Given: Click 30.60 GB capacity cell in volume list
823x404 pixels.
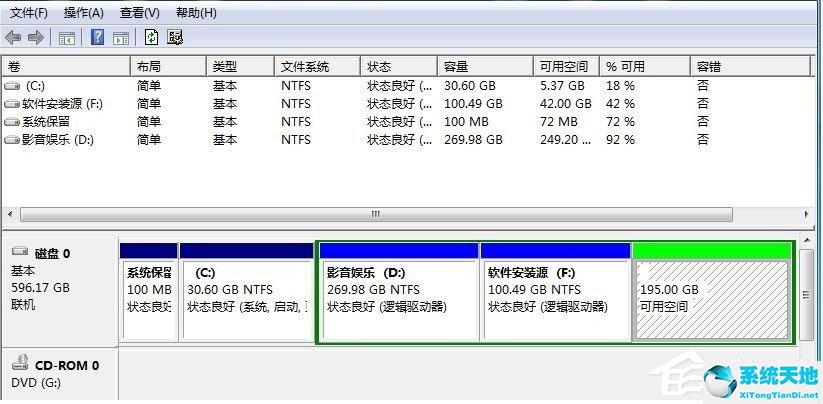Looking at the screenshot, I should [470, 86].
